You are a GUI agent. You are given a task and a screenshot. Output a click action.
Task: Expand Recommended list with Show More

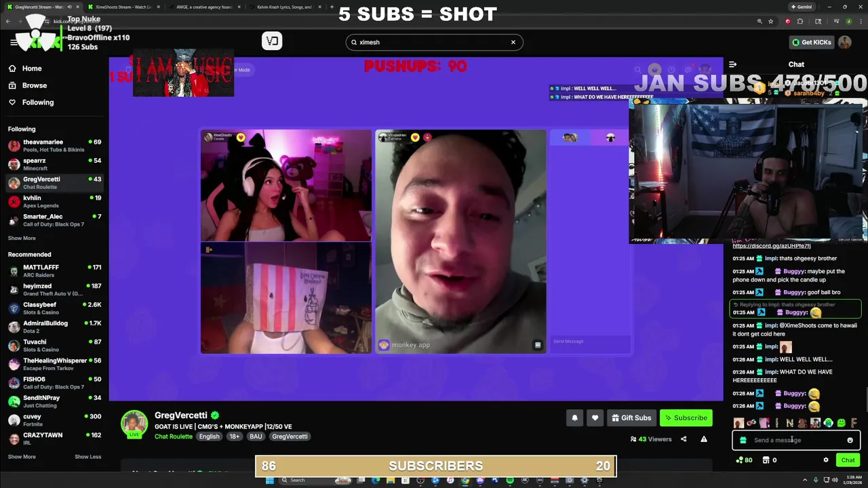[x=22, y=457]
